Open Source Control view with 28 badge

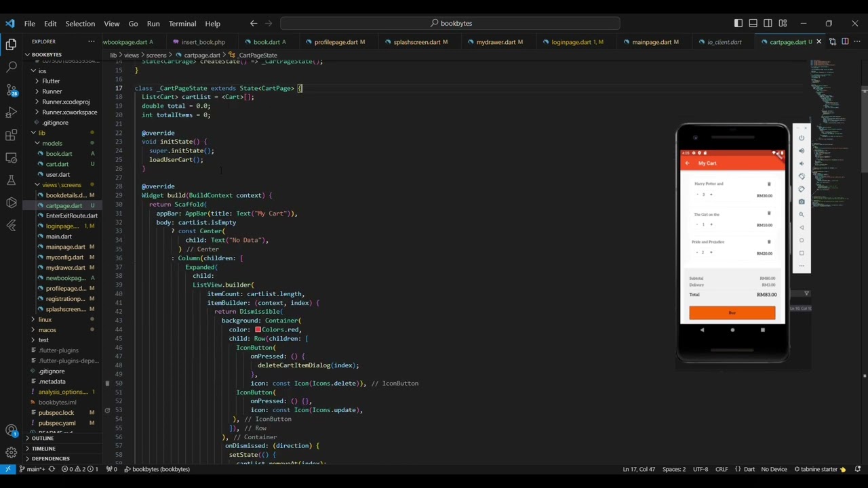tap(11, 89)
